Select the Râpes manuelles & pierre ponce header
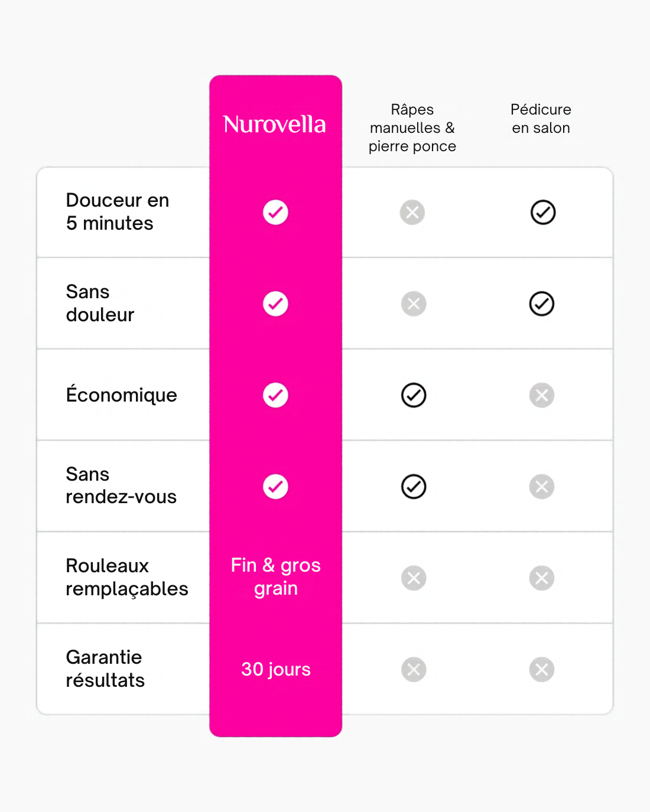 (x=412, y=128)
